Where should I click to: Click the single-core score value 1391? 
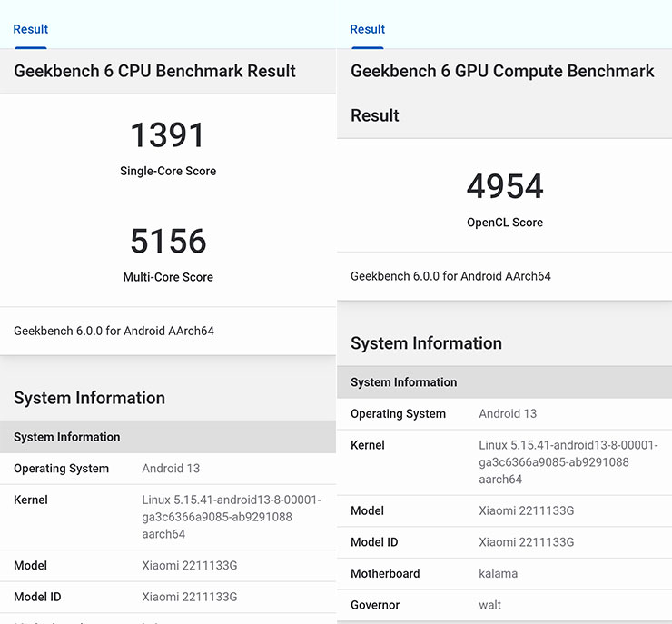coord(168,135)
